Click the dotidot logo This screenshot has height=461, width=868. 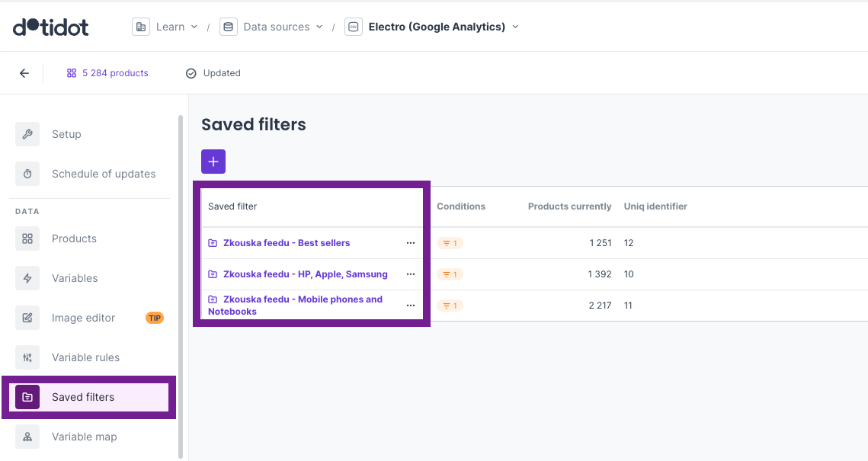tap(51, 27)
